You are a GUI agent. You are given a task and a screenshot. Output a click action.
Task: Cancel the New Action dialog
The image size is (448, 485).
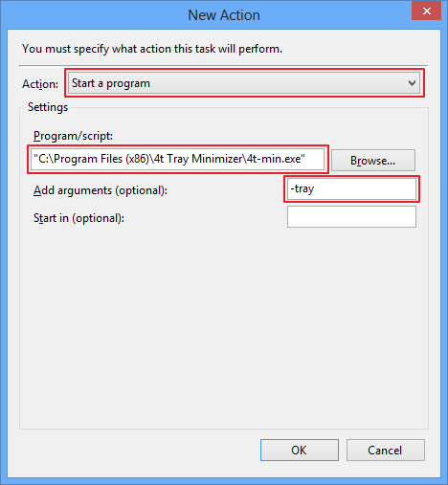pyautogui.click(x=386, y=450)
